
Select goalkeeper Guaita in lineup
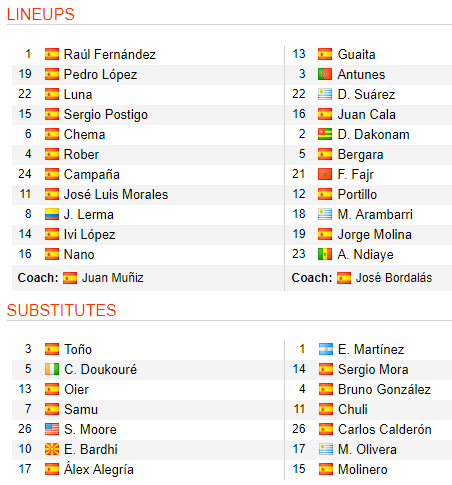[x=356, y=54]
